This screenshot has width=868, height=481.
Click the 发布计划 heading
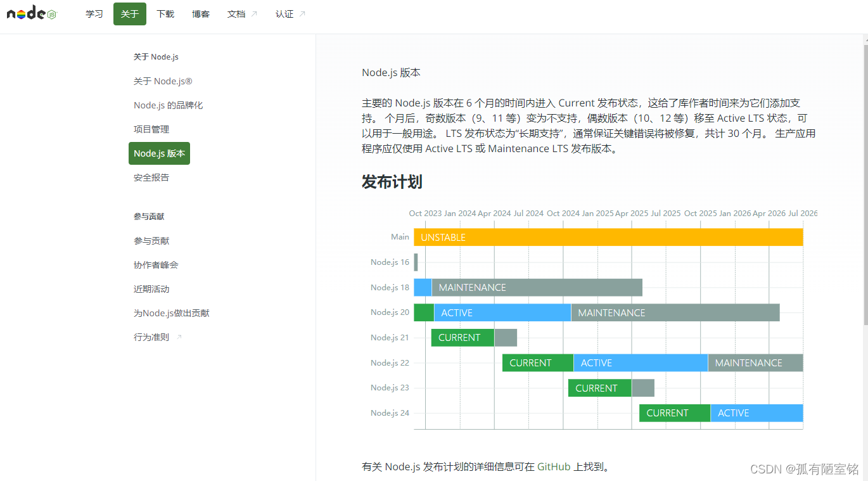[392, 182]
